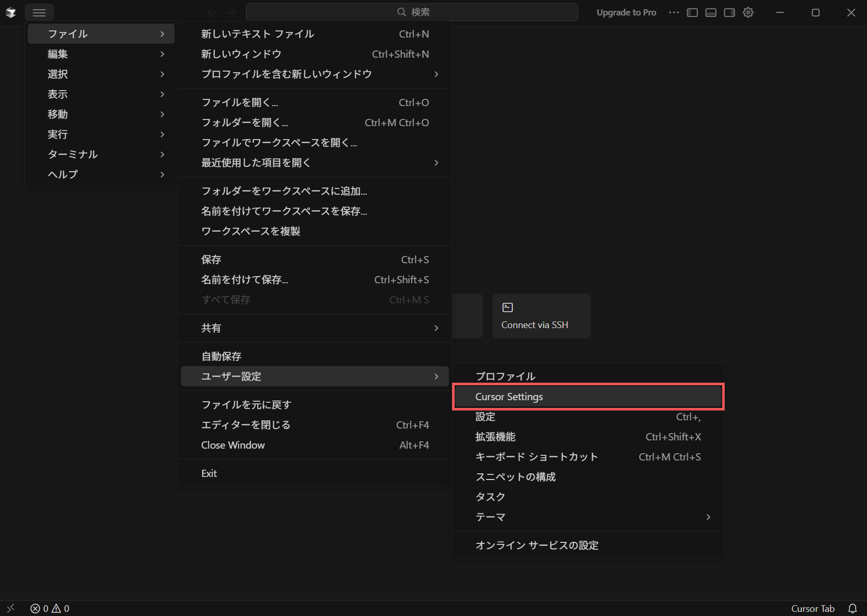The image size is (867, 616).
Task: Click the terminal icon on Connect via SSH
Action: point(508,307)
